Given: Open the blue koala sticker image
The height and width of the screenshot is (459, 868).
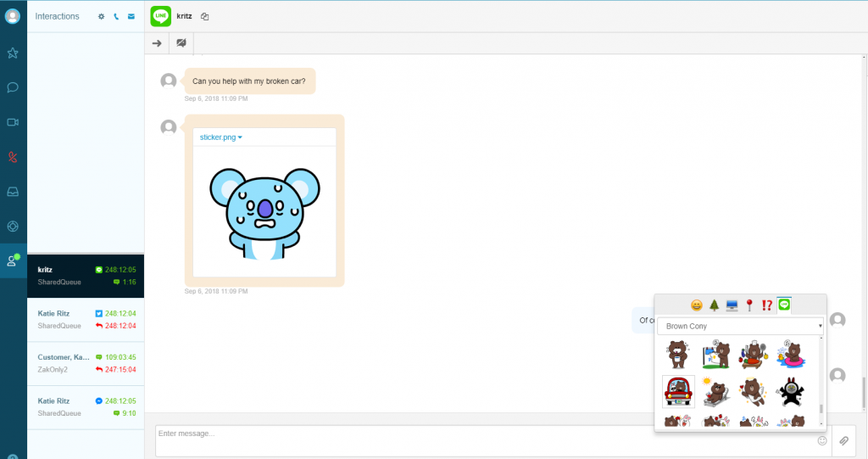Looking at the screenshot, I should tap(264, 214).
